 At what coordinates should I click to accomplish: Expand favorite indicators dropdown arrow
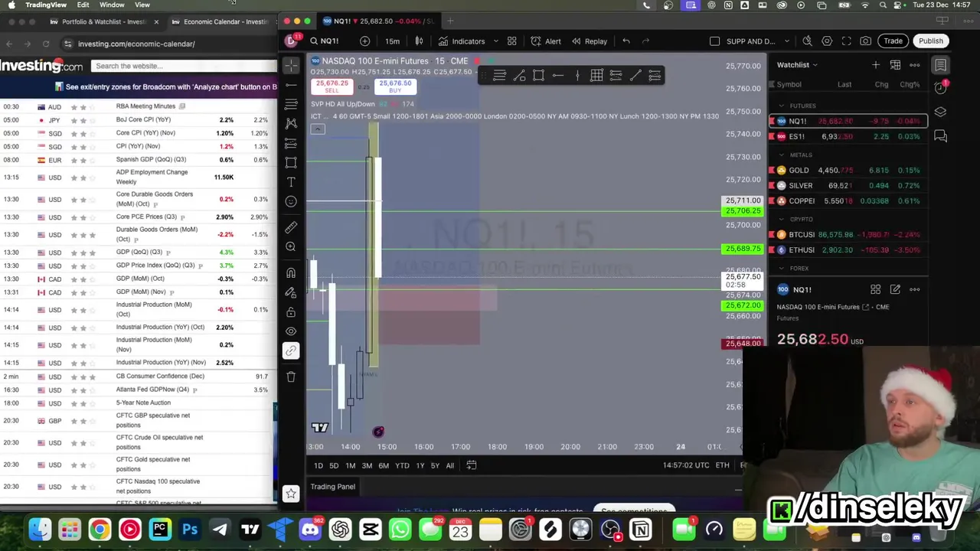coord(495,41)
